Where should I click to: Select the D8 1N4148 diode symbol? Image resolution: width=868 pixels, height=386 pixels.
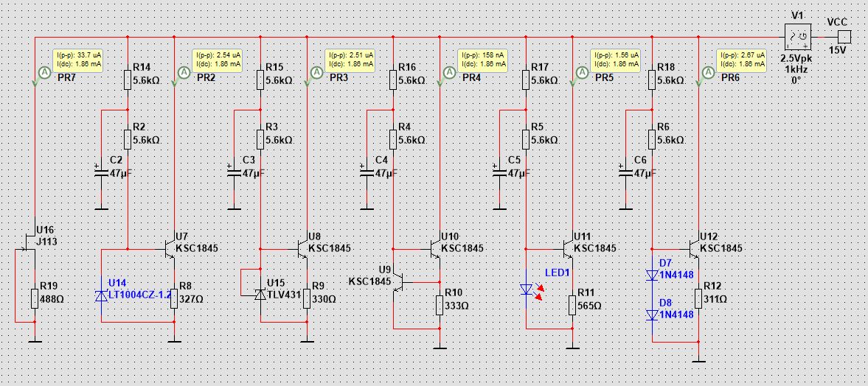point(653,315)
